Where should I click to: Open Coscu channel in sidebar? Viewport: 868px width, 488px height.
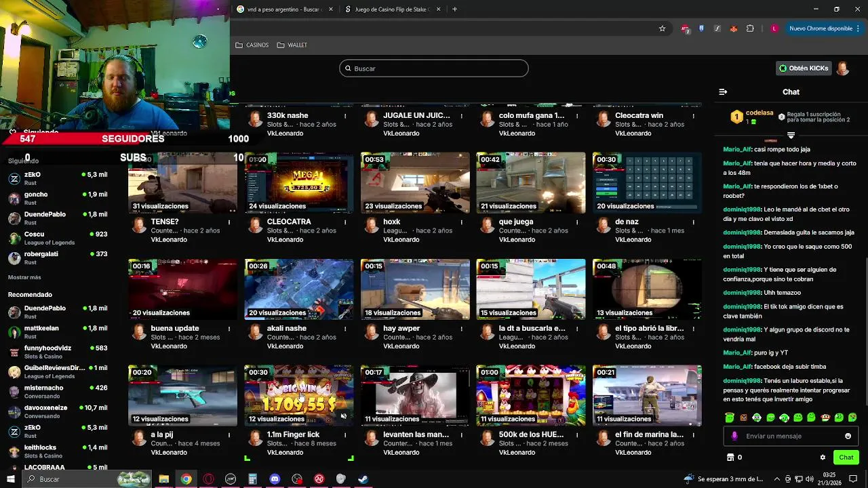[58, 238]
